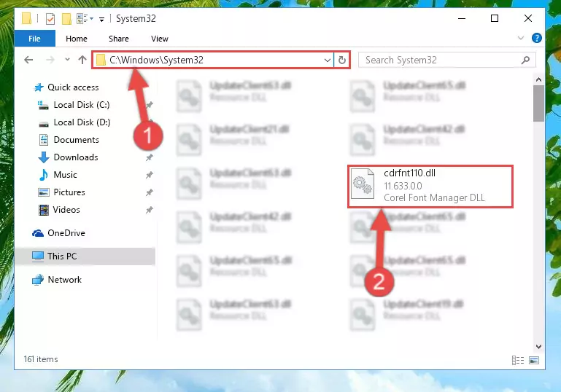Click the This PC monitor icon

(37, 256)
